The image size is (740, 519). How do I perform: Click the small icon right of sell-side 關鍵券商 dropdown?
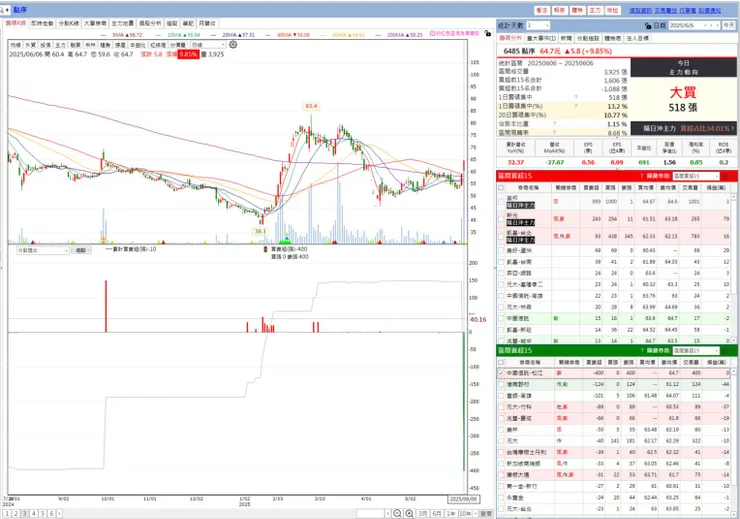(x=726, y=351)
